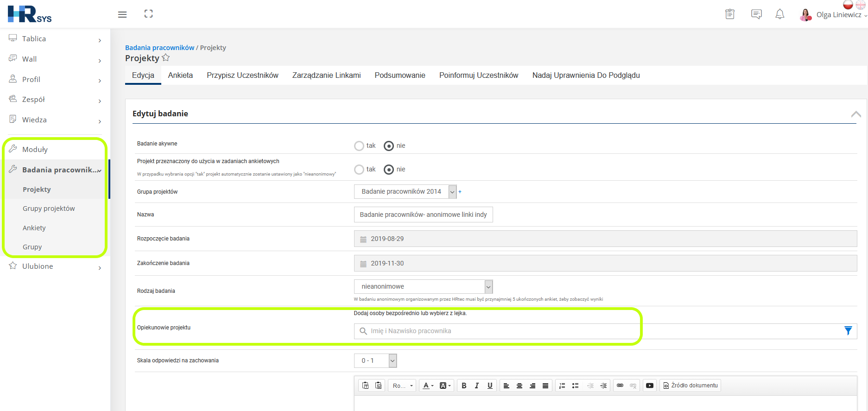Switch to Edycja tab
Viewport: 868px width, 411px height.
[x=143, y=75]
